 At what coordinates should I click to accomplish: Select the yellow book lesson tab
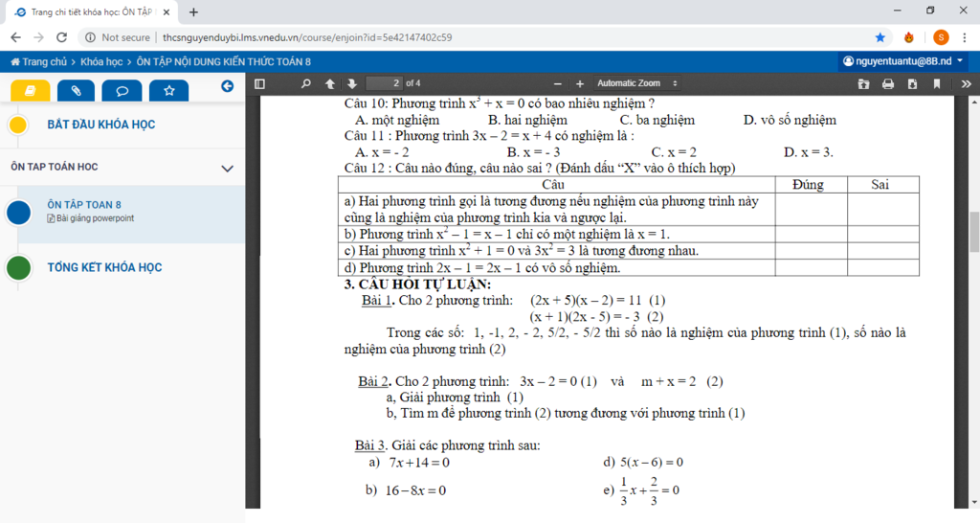click(x=30, y=91)
